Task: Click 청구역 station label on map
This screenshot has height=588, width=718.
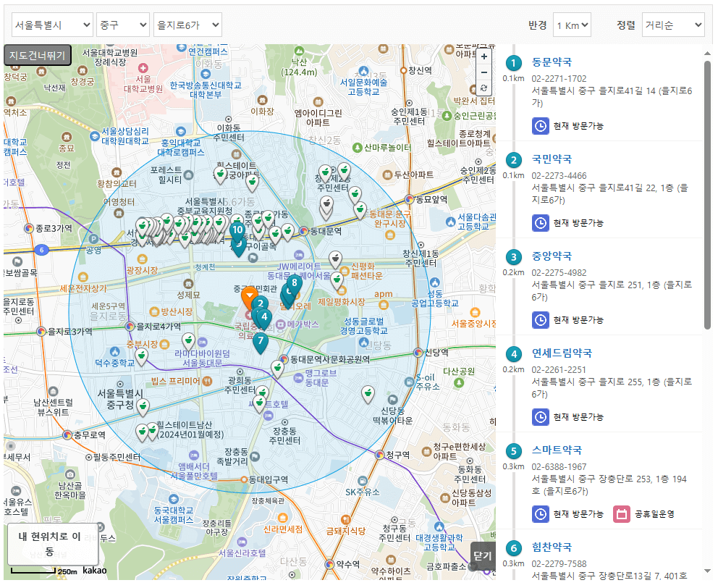Action: (397, 455)
